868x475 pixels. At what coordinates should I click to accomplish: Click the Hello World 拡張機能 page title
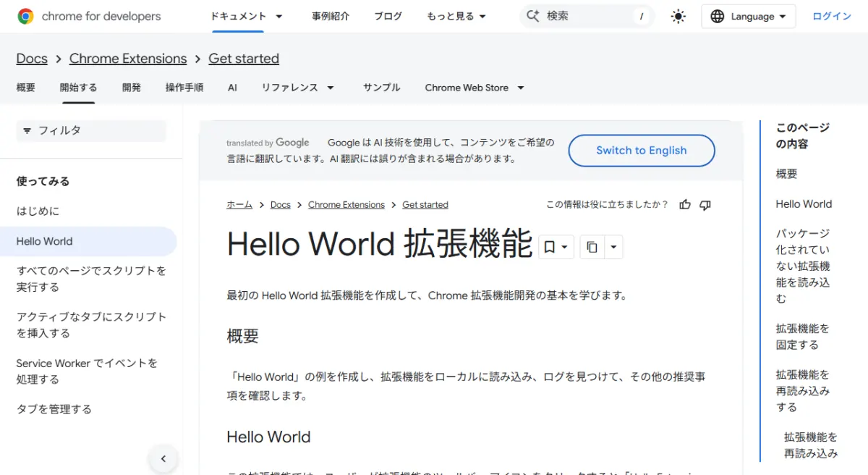pyautogui.click(x=379, y=245)
